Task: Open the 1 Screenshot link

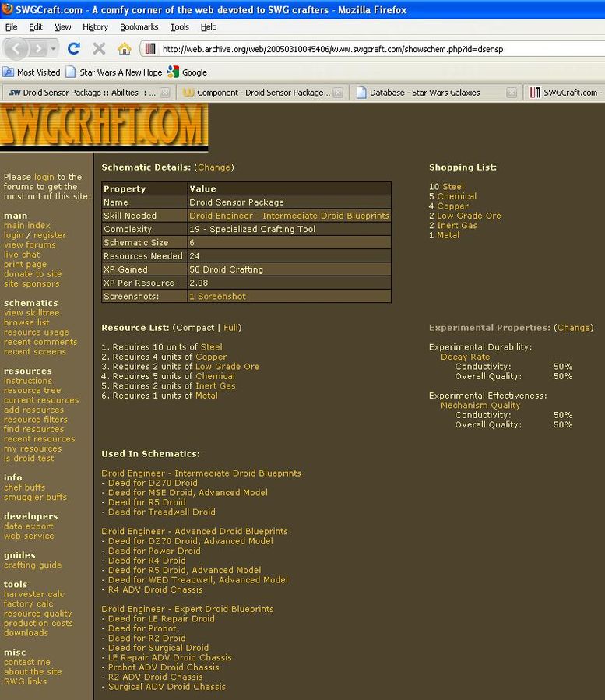Action: pos(217,297)
